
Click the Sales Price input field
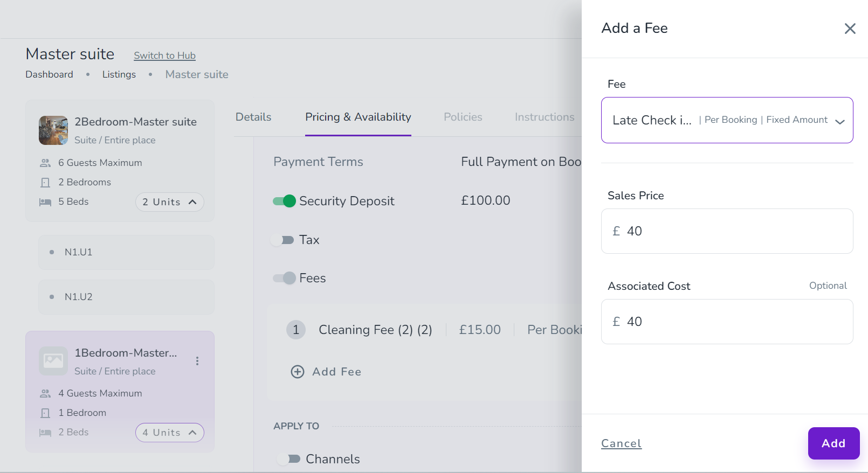(727, 231)
